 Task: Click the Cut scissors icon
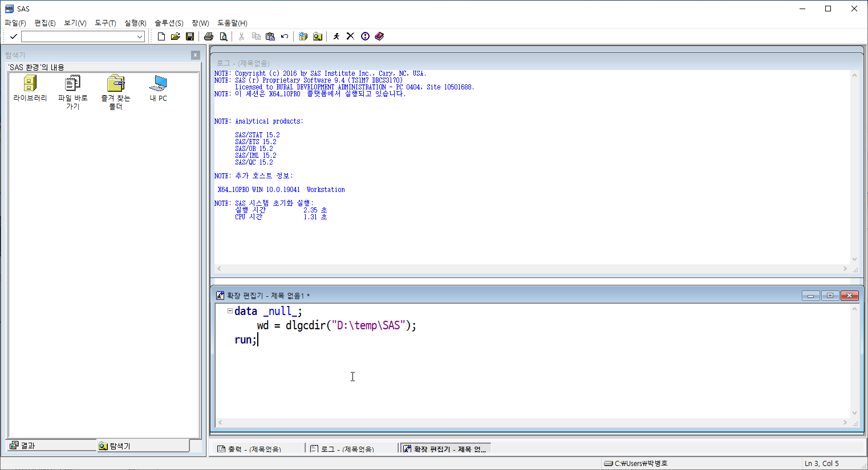click(242, 36)
